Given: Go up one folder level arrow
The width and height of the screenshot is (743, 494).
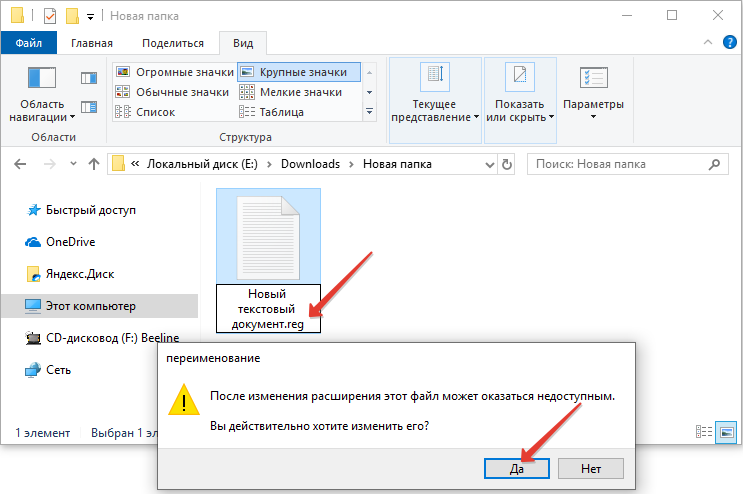Looking at the screenshot, I should click(94, 164).
